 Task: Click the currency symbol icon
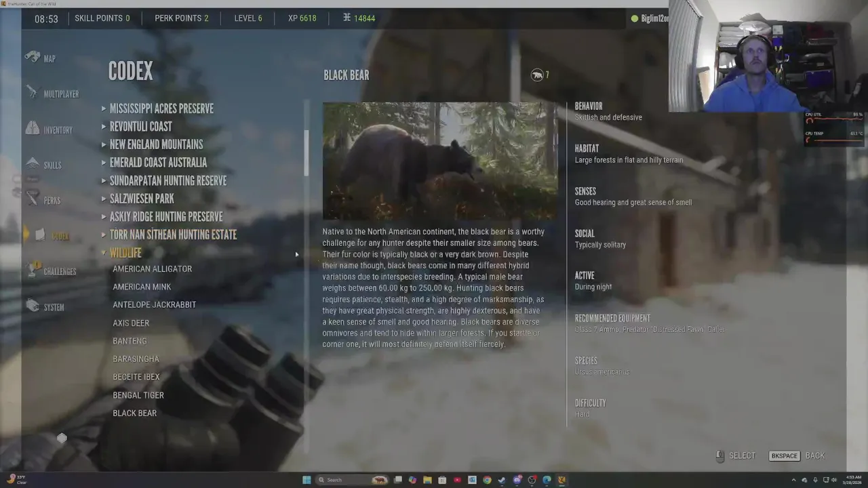[347, 18]
